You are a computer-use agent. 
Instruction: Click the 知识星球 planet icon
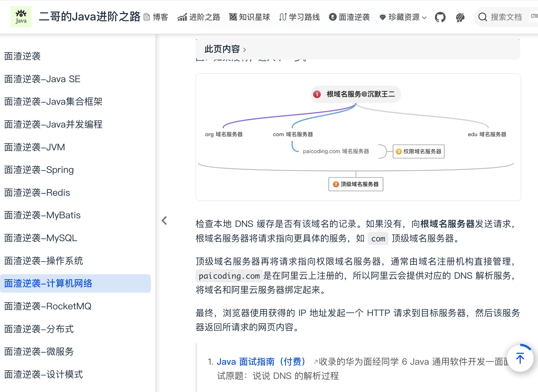233,17
